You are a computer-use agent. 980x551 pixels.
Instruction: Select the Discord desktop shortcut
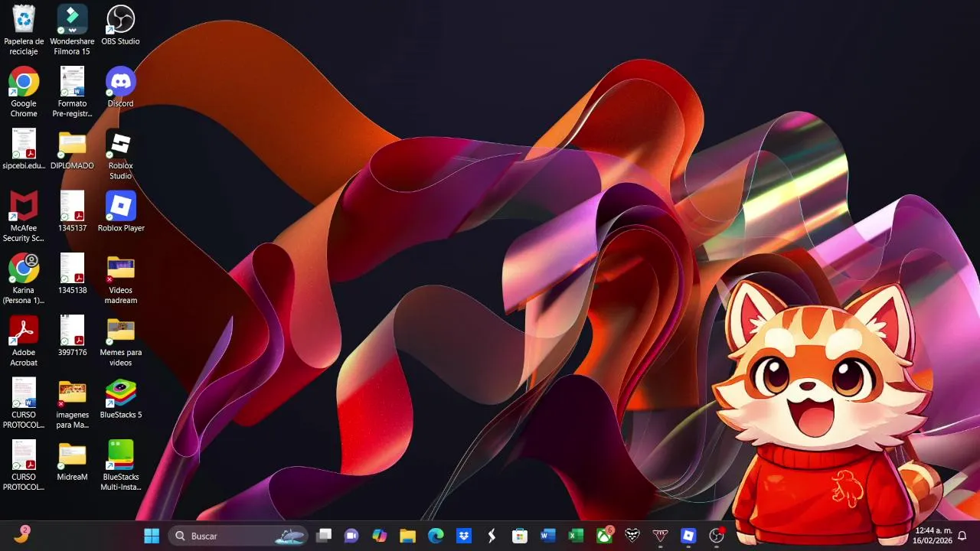120,87
